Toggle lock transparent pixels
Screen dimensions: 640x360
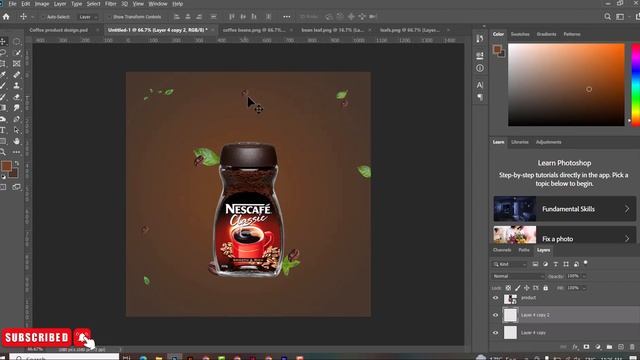click(x=508, y=288)
